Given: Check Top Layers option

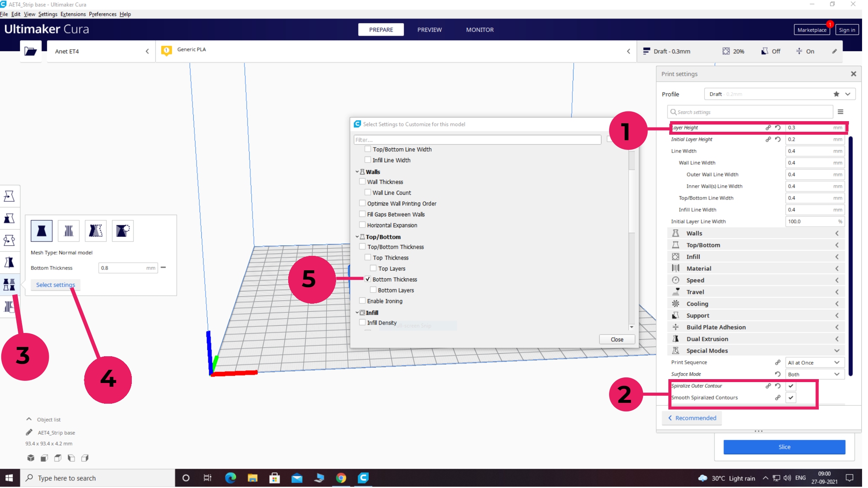Looking at the screenshot, I should pos(373,268).
